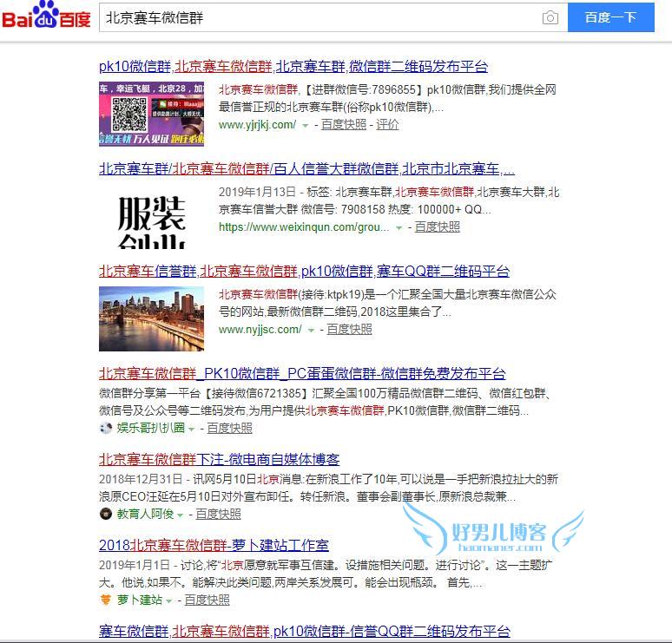Screen dimensions: 672x643
Task: Expand dropdown arrow beside www.yjrjkj.com
Action: coord(306,126)
